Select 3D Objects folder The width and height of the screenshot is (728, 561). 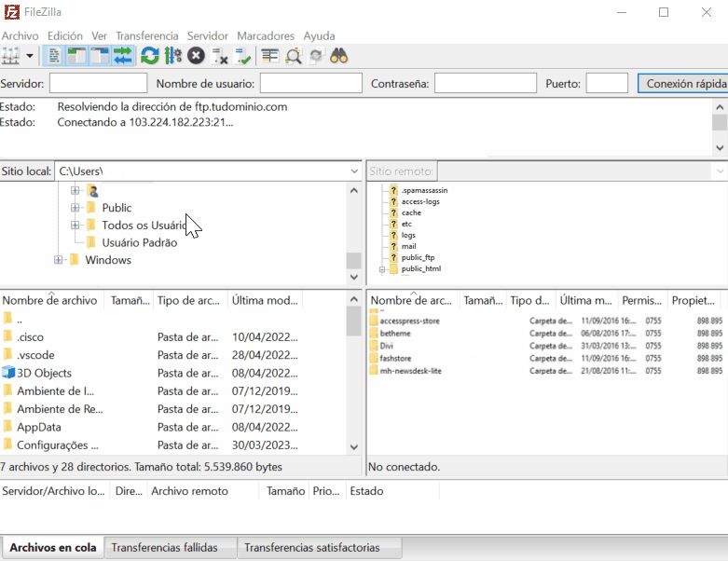(44, 373)
